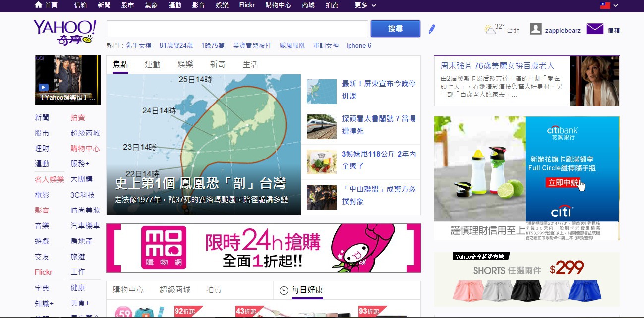The image size is (644, 318).
Task: Open the SHORTS 任選兩件 $299 ad
Action: (x=527, y=279)
